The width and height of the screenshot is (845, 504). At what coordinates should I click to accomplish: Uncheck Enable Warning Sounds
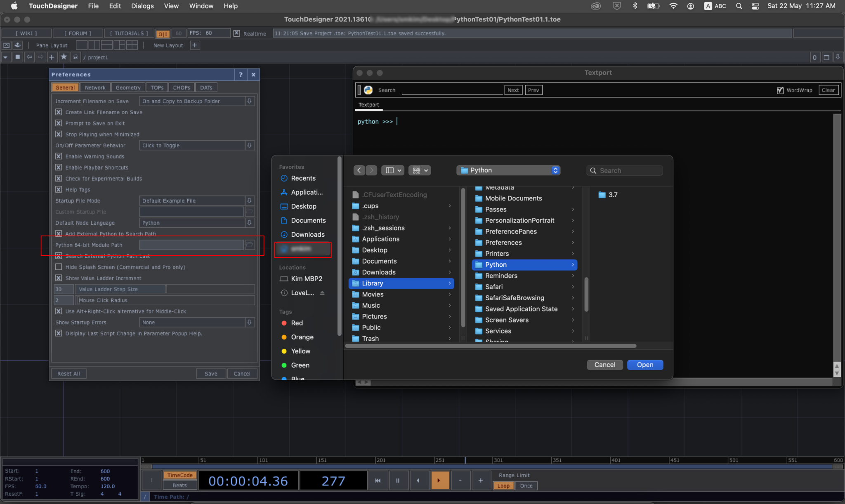click(x=59, y=156)
